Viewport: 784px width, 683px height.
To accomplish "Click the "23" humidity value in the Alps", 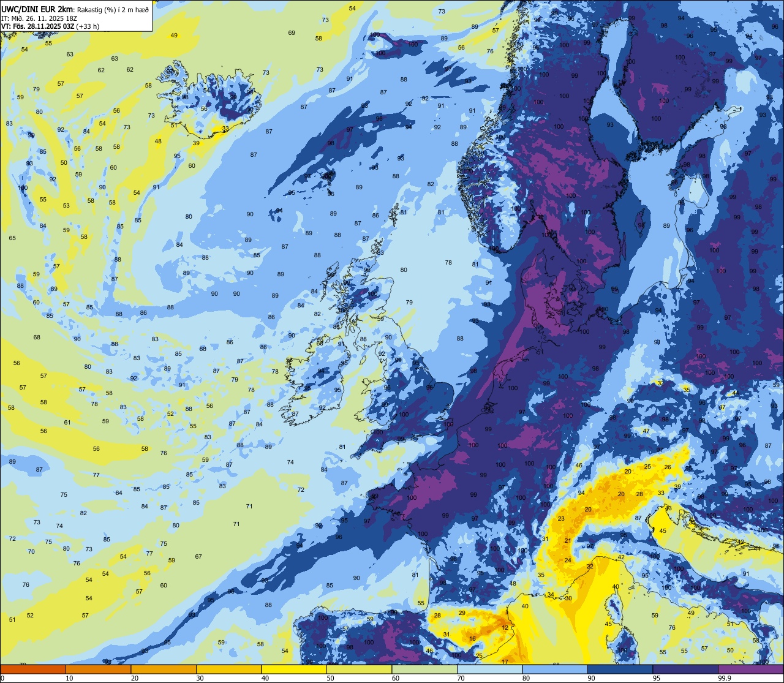I will (x=561, y=518).
